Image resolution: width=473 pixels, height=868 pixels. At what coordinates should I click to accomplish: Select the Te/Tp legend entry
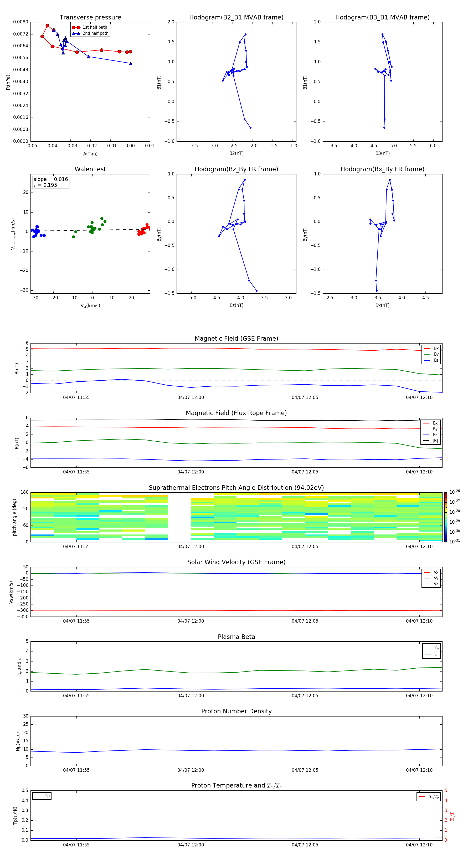click(x=429, y=796)
